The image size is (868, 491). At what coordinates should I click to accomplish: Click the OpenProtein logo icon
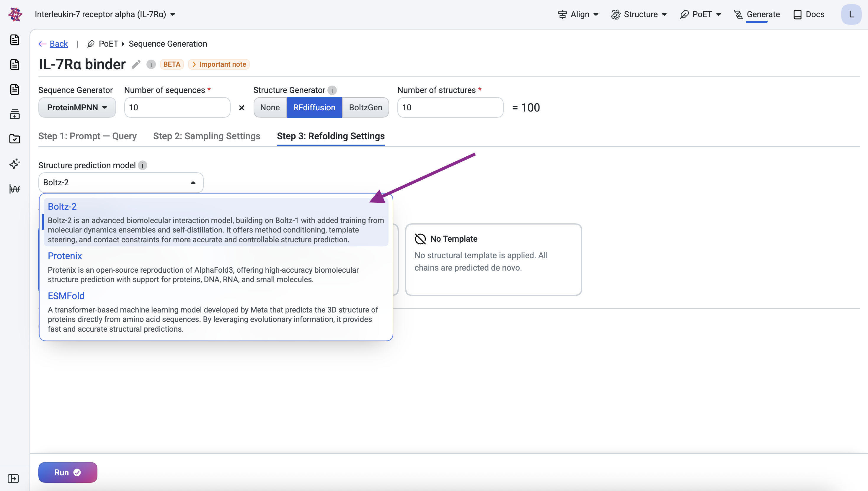(15, 14)
